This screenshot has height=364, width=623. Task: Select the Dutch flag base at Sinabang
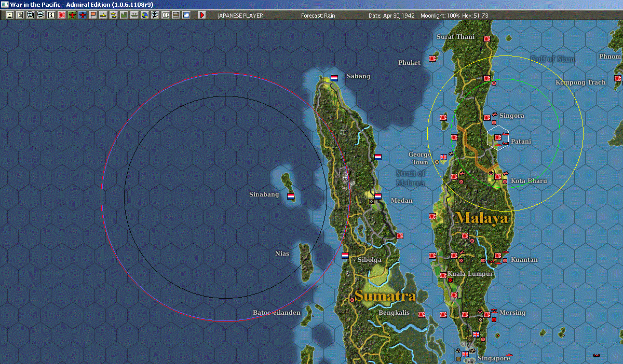click(291, 196)
